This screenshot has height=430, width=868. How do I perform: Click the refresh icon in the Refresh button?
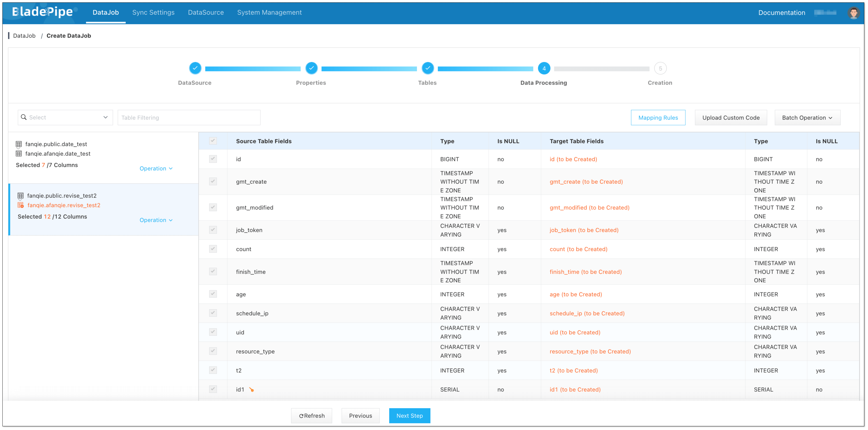tap(301, 416)
